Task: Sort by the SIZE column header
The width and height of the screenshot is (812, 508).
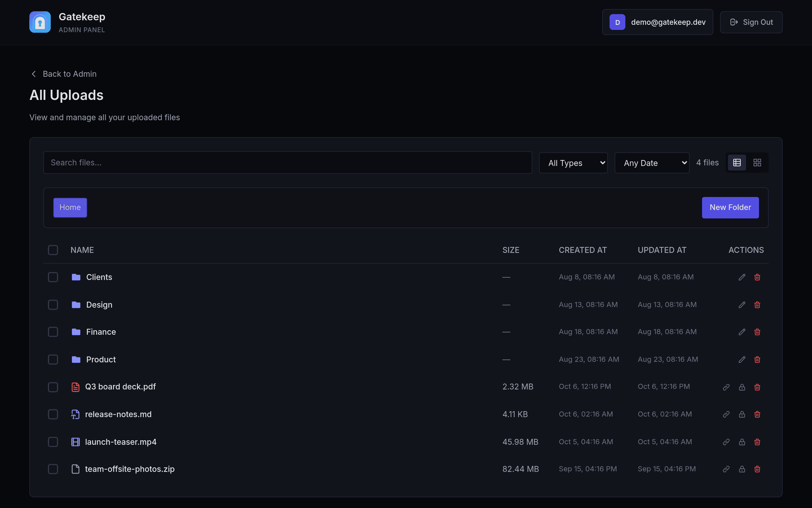Action: pyautogui.click(x=511, y=250)
